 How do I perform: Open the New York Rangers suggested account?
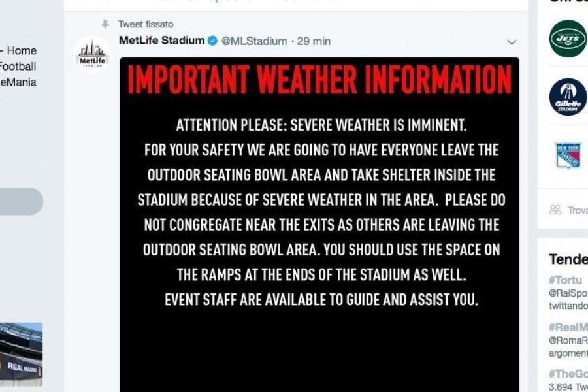[568, 155]
